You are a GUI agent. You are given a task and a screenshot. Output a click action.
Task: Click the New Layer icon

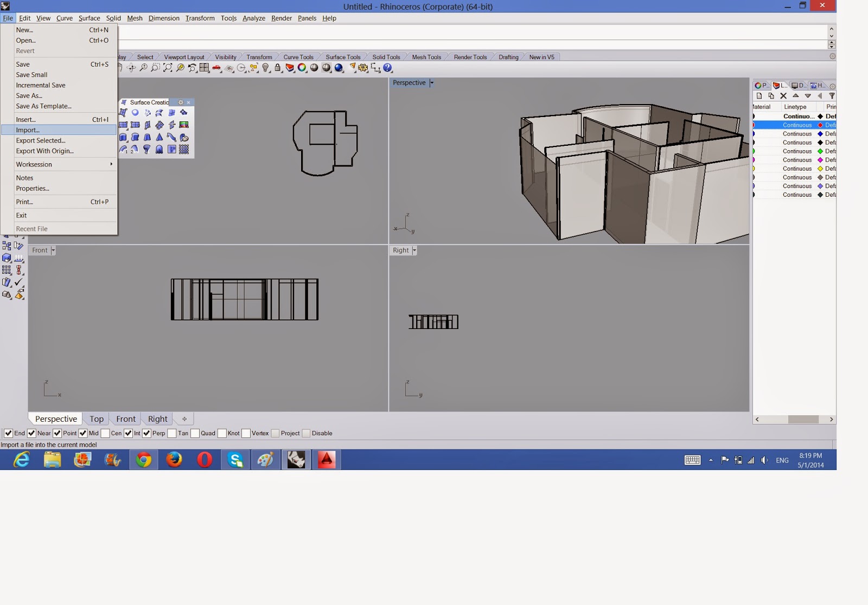tap(759, 96)
